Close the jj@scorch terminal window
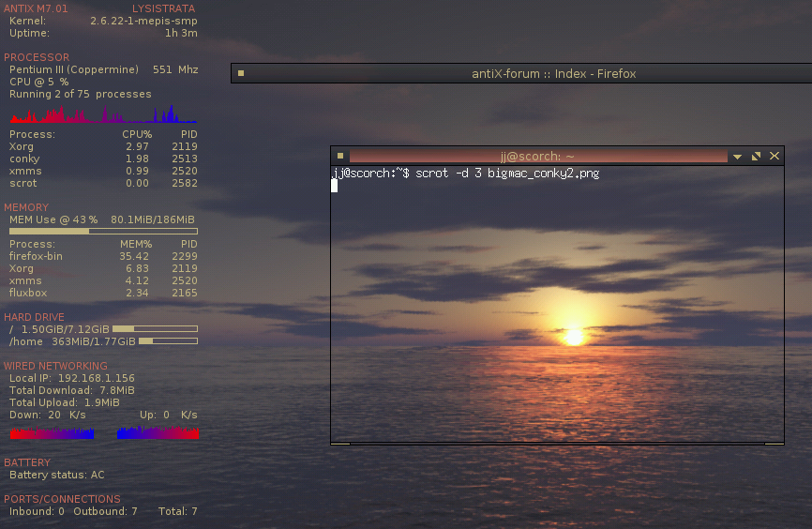Viewport: 812px width, 529px height. pyautogui.click(x=774, y=156)
